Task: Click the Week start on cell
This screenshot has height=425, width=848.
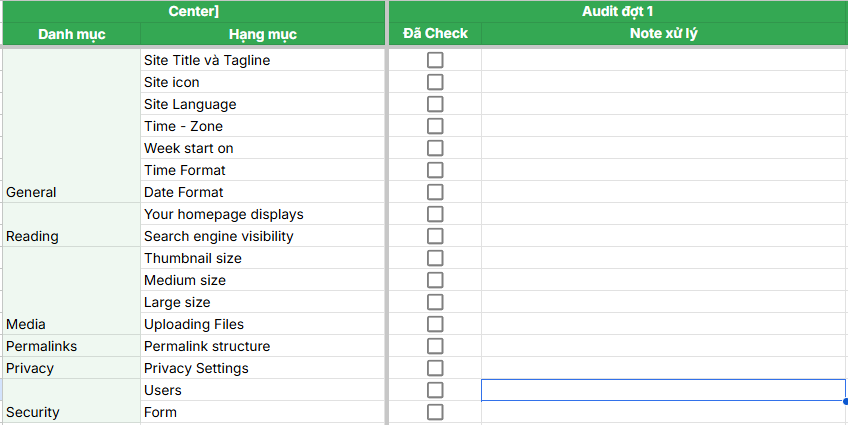Action: pyautogui.click(x=262, y=148)
